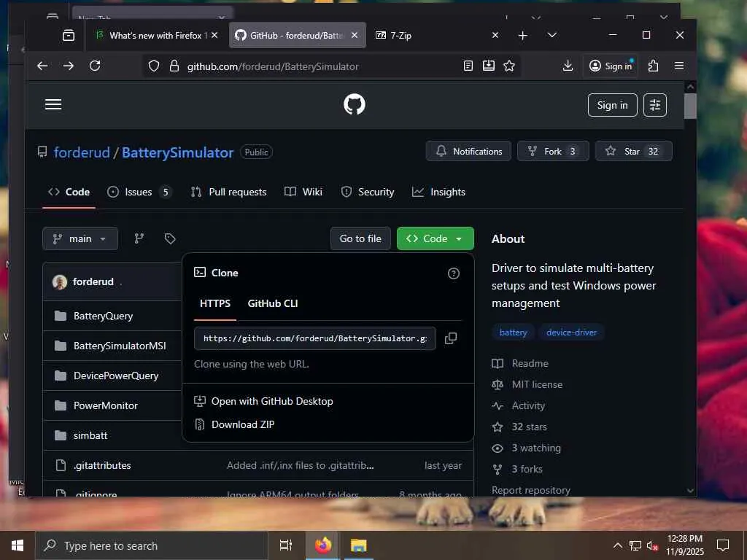Open the Insights tab
Screen dimensions: 747x560
click(438, 192)
